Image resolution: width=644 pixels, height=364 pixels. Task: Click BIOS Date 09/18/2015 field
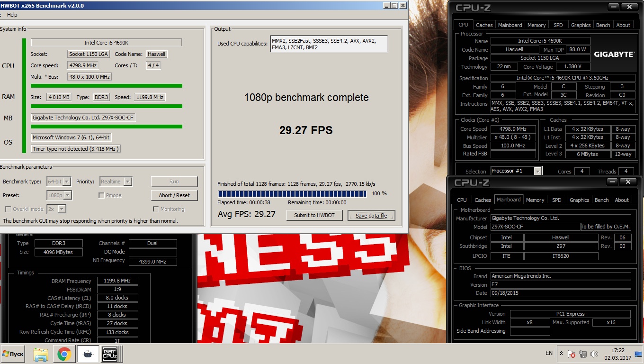click(x=561, y=293)
